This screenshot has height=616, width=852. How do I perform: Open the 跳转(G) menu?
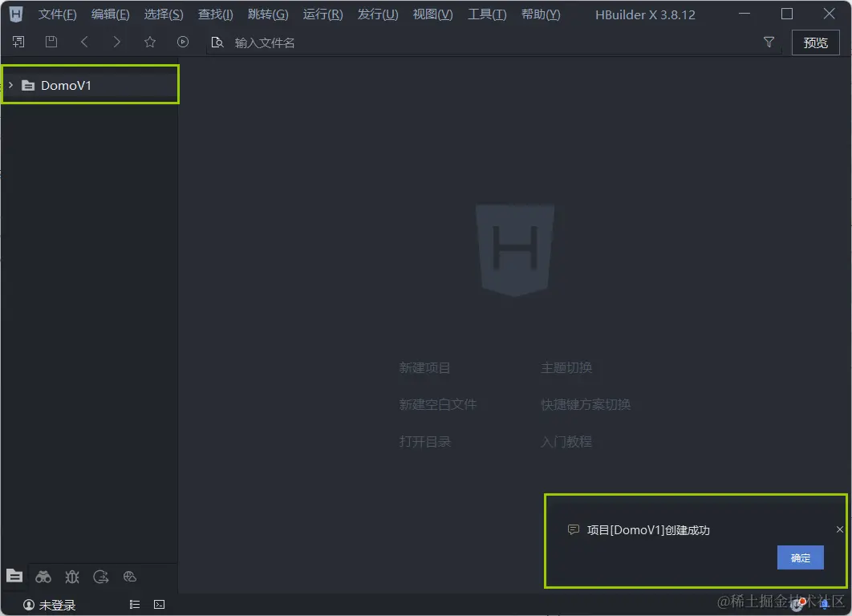(x=268, y=14)
